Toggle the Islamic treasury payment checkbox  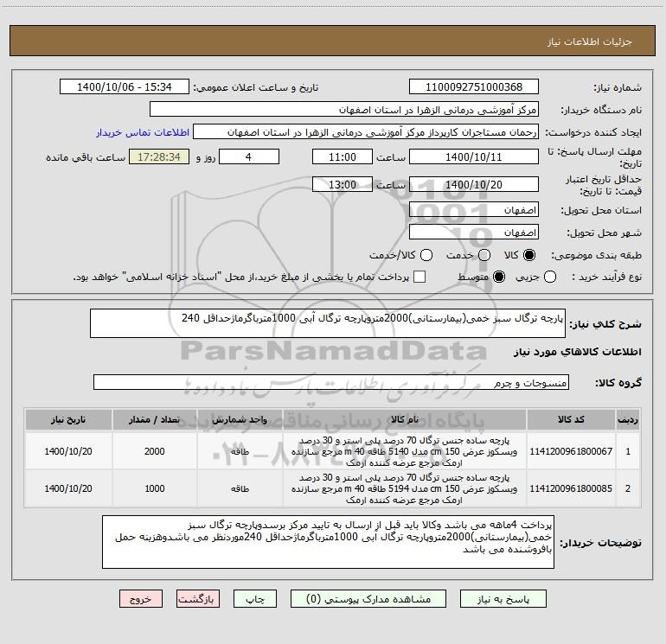coord(419,277)
